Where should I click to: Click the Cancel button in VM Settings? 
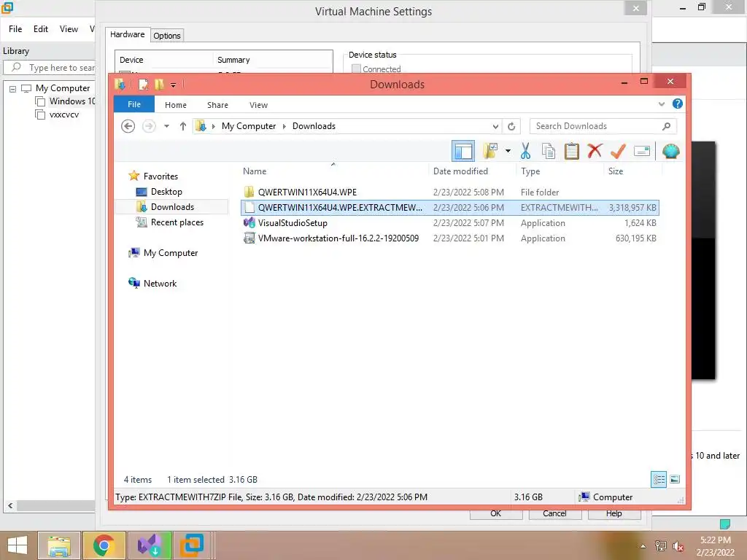click(554, 514)
